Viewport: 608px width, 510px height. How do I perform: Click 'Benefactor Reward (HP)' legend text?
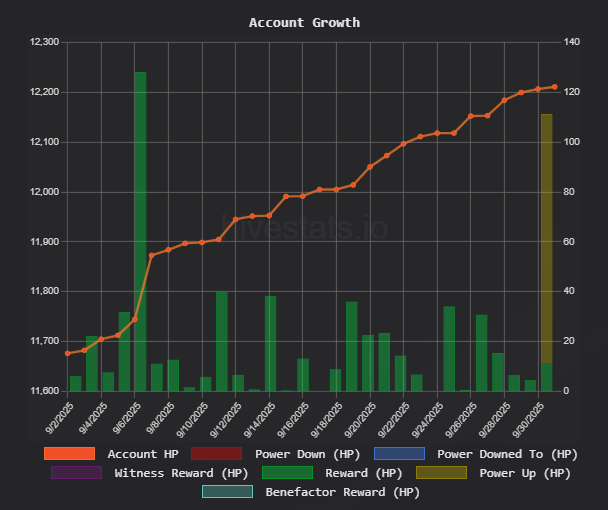click(x=342, y=491)
